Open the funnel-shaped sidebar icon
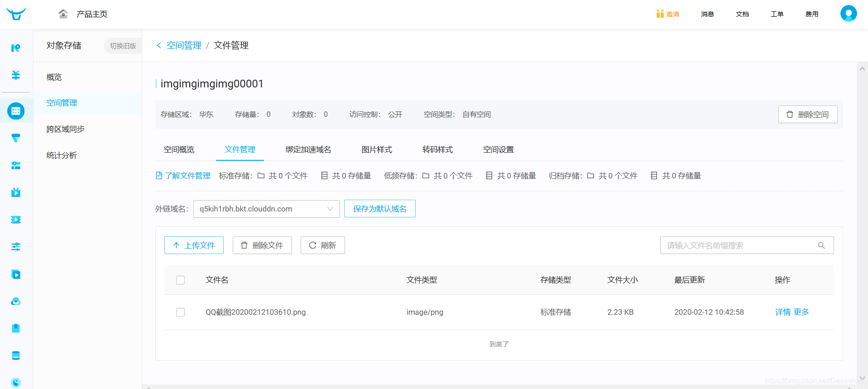 [16, 138]
